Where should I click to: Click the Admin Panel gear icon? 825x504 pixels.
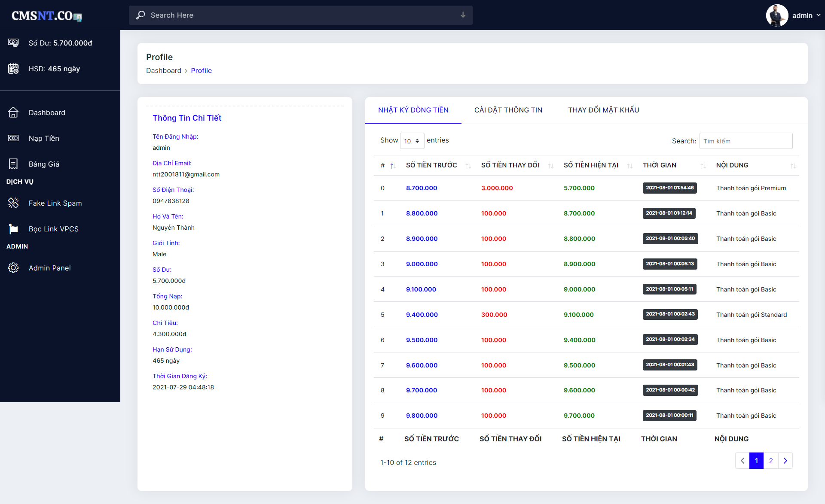tap(13, 268)
